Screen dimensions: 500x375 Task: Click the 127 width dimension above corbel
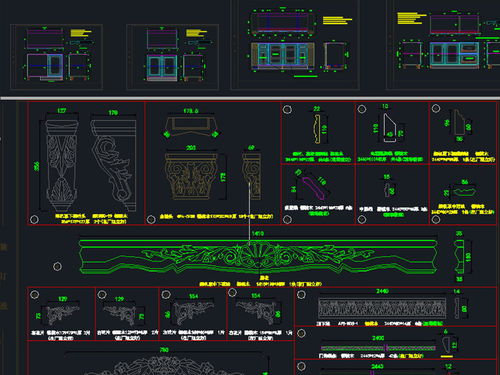(x=62, y=111)
